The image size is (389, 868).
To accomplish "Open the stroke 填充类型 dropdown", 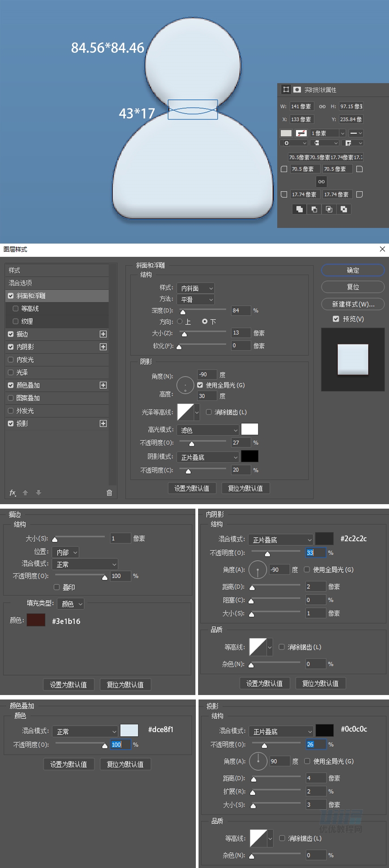I will coord(71,604).
